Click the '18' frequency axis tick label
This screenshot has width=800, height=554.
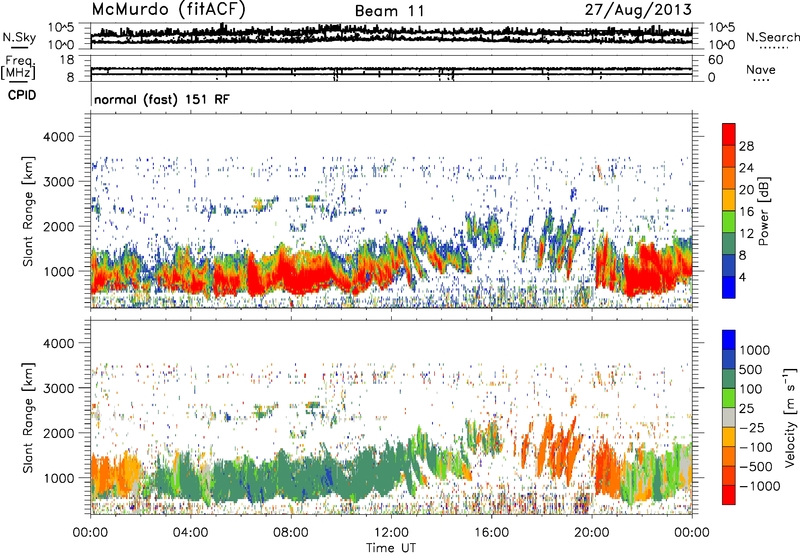(x=66, y=59)
